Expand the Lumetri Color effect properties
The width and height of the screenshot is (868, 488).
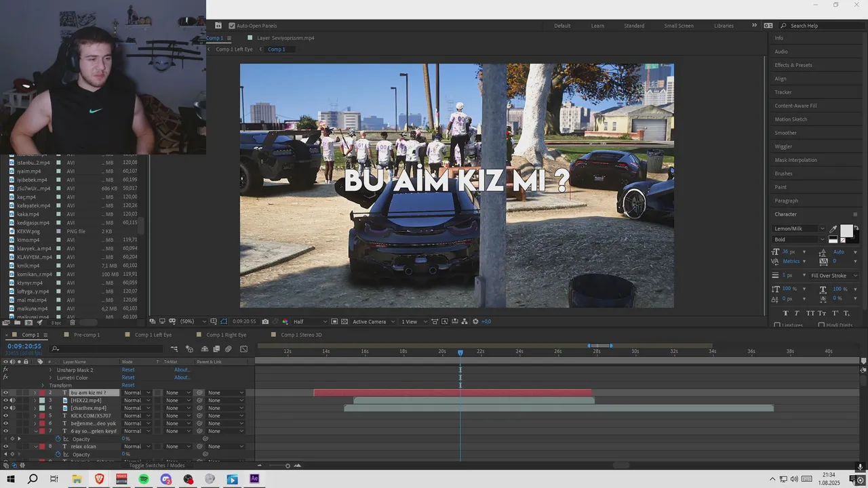tap(50, 378)
